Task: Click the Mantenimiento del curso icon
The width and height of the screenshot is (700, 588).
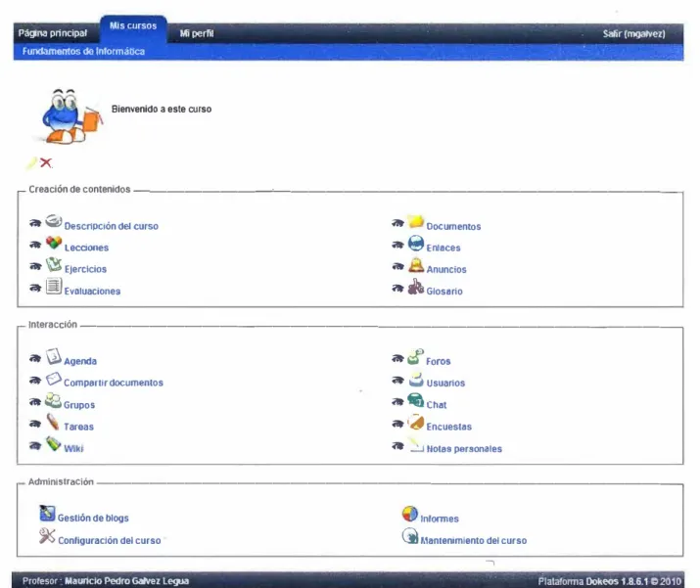Action: pos(410,536)
